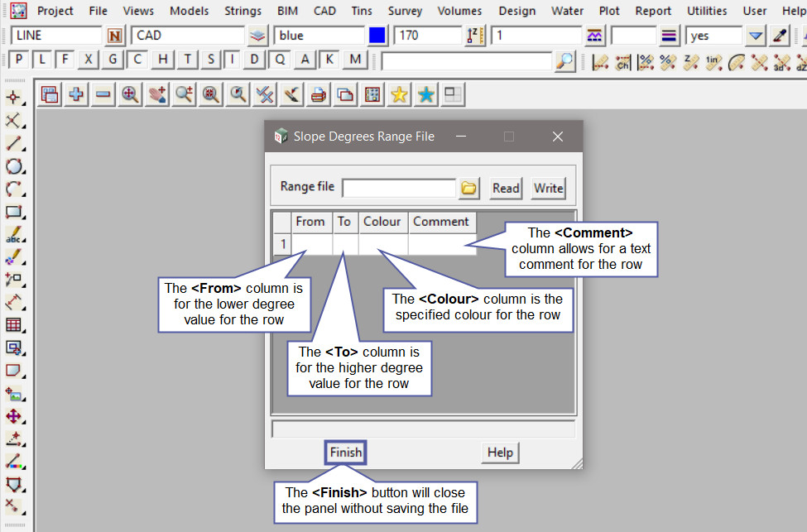This screenshot has height=532, width=807.
Task: Open the model layers picker beside CAD
Action: tap(257, 36)
